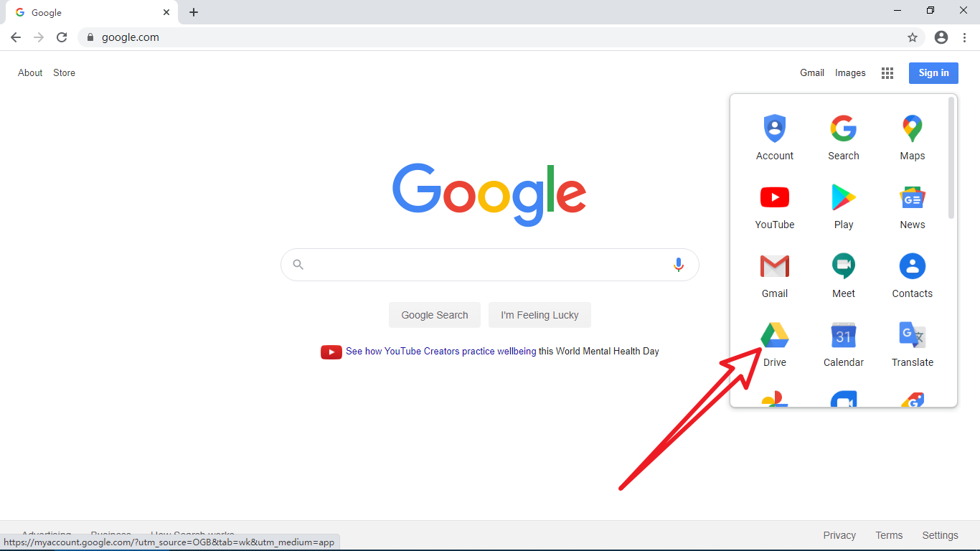
Task: Open Google Calendar app icon
Action: pyautogui.click(x=844, y=335)
